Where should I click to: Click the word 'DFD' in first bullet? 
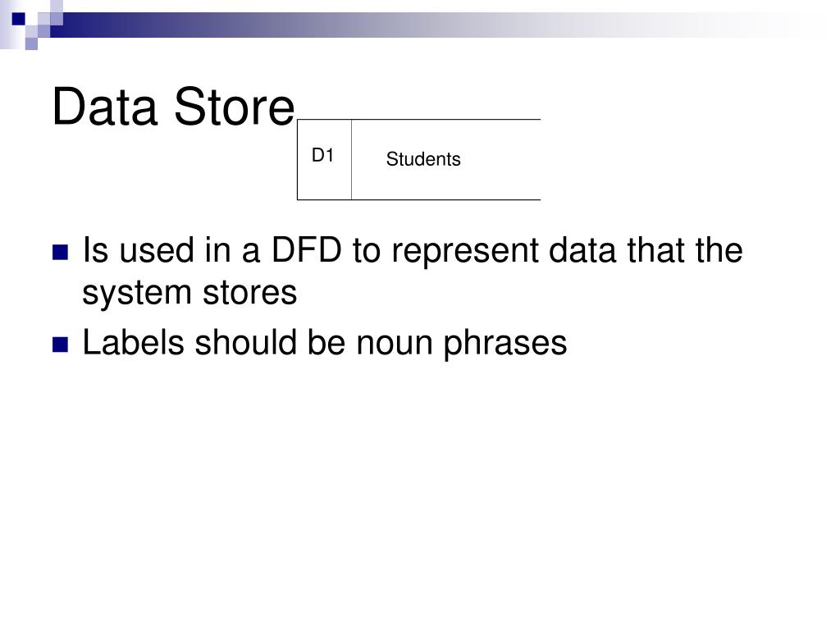307,249
